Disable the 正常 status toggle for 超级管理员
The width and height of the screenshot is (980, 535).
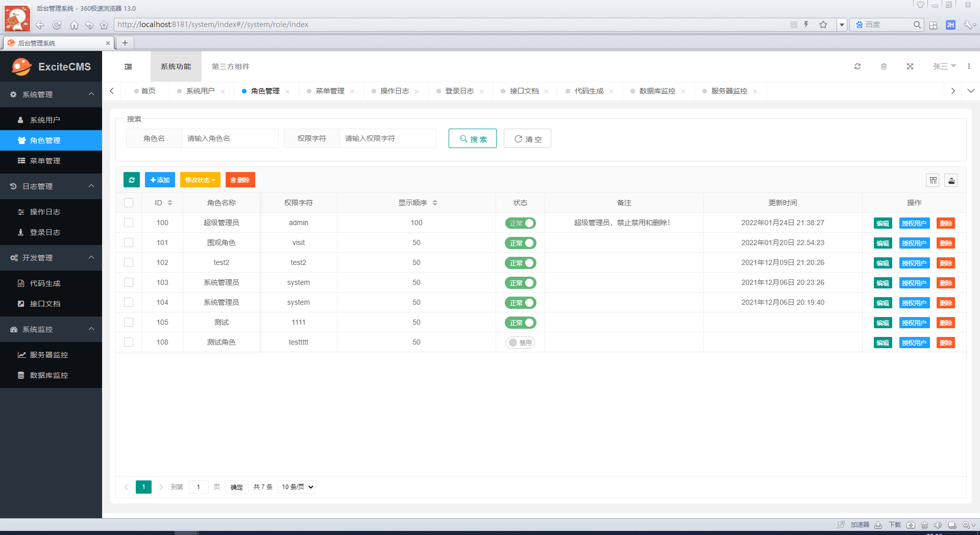tap(520, 223)
